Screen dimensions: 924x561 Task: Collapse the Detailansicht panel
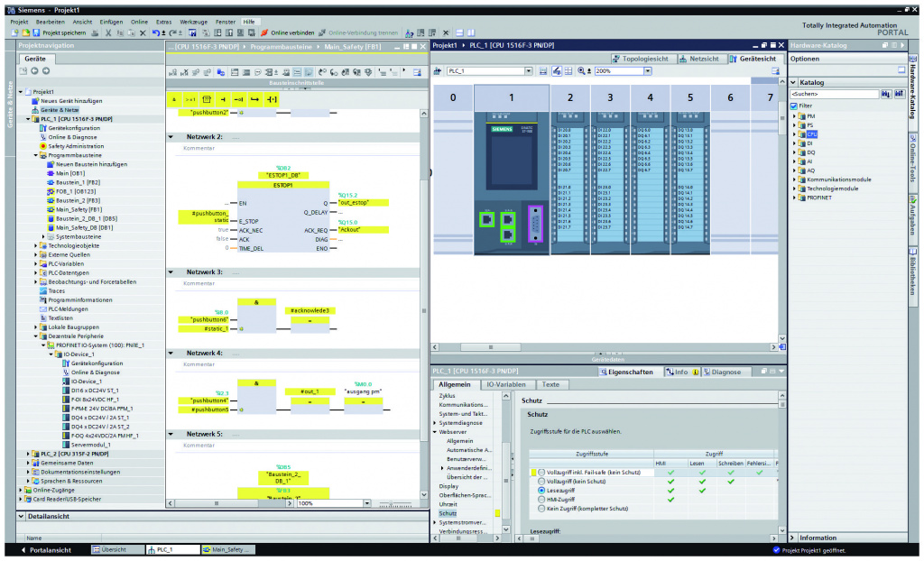click(x=22, y=516)
